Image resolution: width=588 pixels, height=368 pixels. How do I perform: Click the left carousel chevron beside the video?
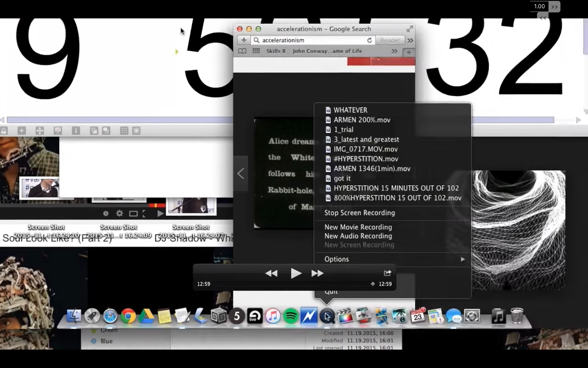(240, 173)
